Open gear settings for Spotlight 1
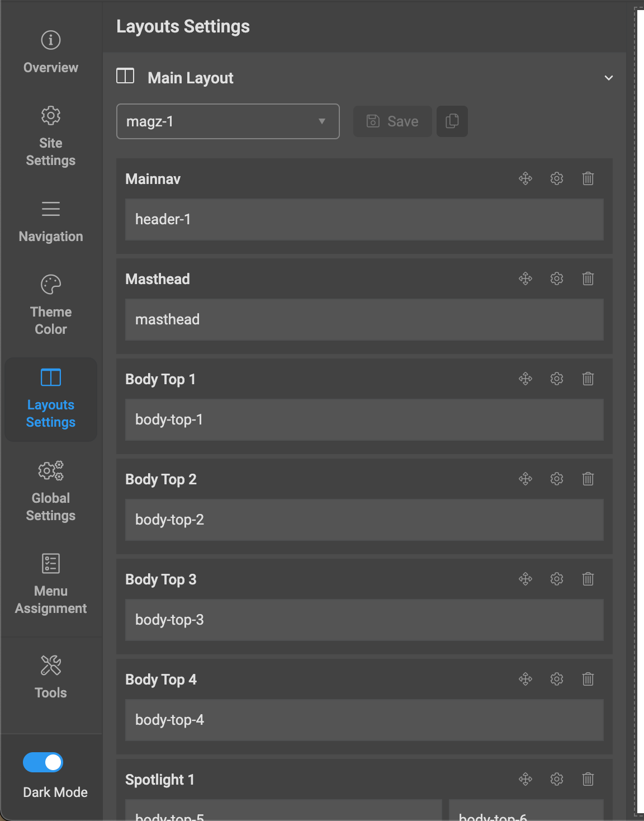 (x=557, y=780)
